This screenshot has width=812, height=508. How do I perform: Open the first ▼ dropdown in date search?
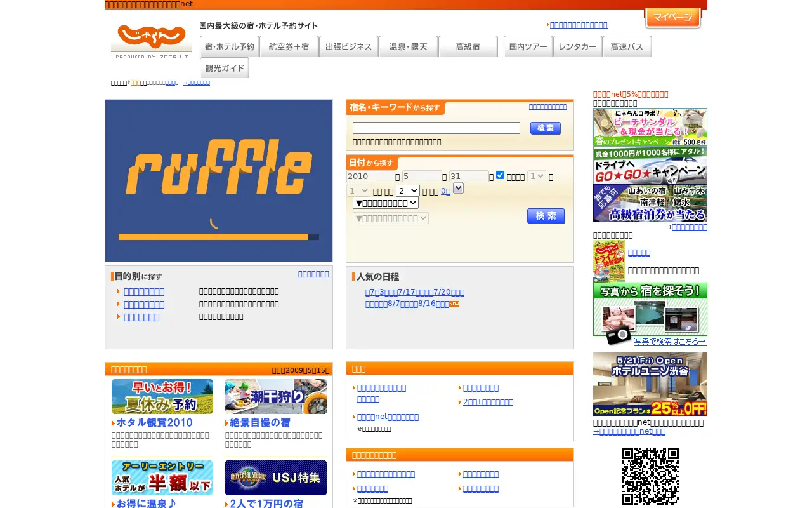coord(386,203)
